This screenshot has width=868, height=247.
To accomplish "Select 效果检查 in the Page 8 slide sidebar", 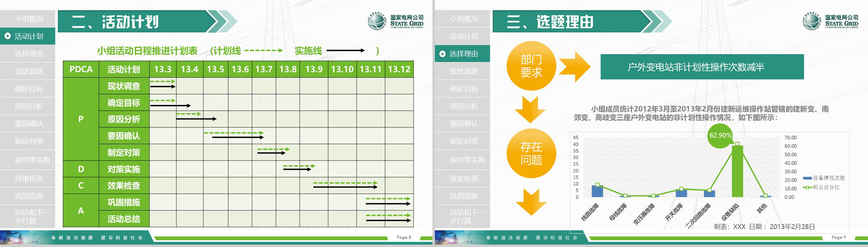I will point(29,178).
